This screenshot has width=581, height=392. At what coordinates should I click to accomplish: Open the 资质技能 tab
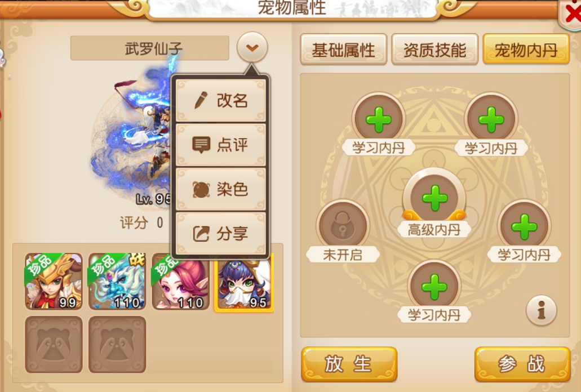pos(434,50)
